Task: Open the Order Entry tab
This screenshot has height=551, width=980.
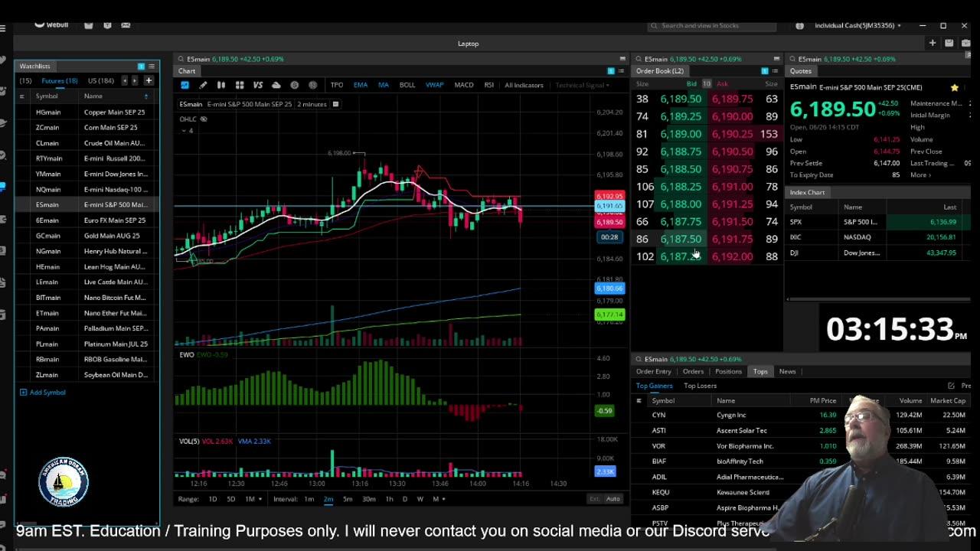Action: point(653,372)
